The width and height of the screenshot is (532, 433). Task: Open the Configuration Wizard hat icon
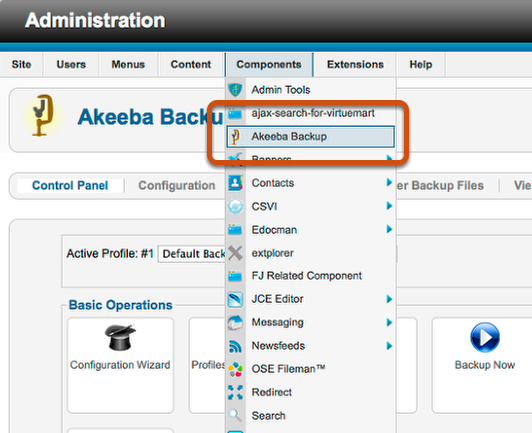click(x=120, y=338)
